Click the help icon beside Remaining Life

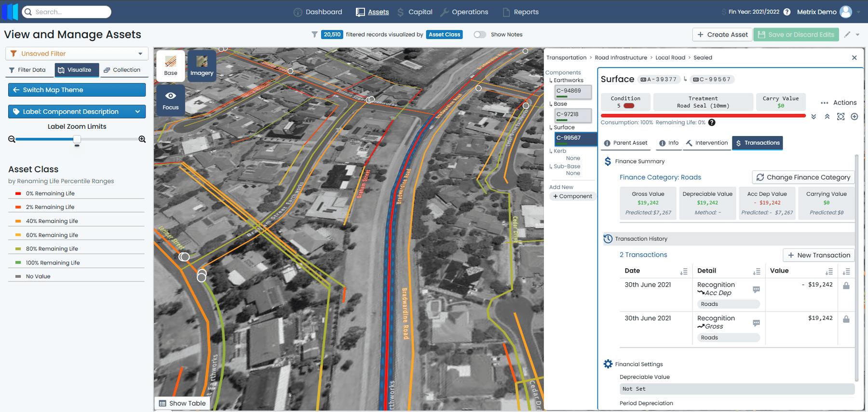coord(712,123)
